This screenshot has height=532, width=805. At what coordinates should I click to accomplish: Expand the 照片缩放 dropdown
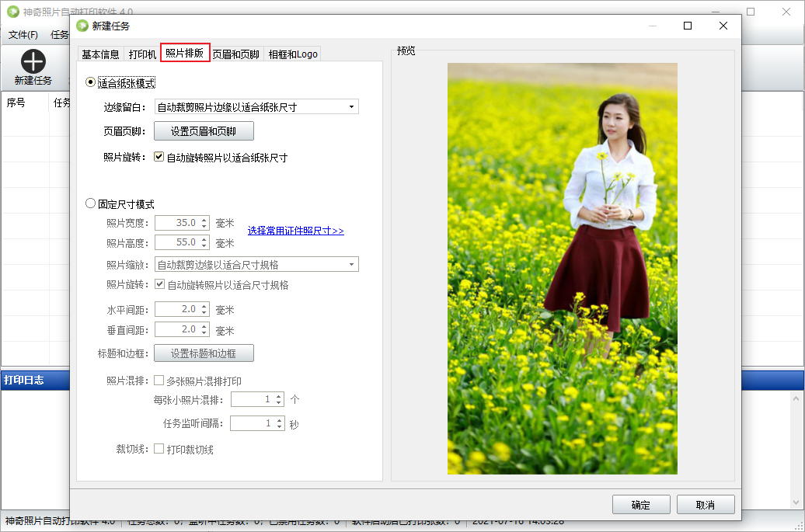click(351, 265)
